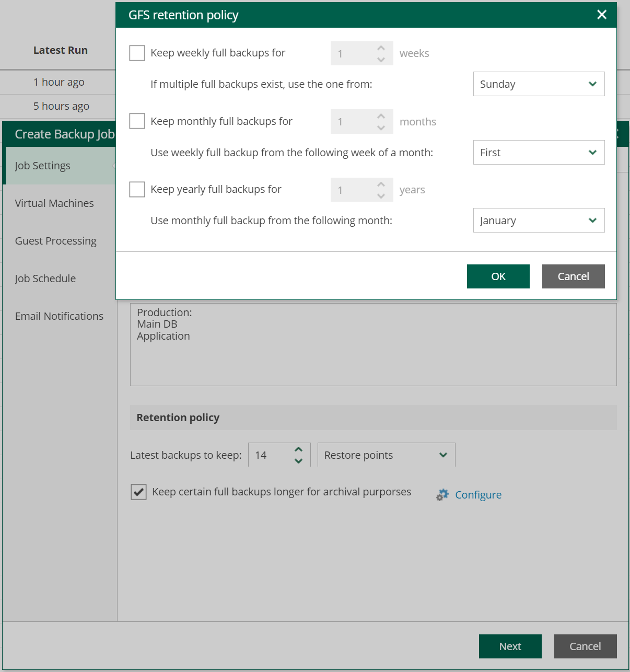This screenshot has height=672, width=630.
Task: Go to the Job Schedule step
Action: point(45,279)
